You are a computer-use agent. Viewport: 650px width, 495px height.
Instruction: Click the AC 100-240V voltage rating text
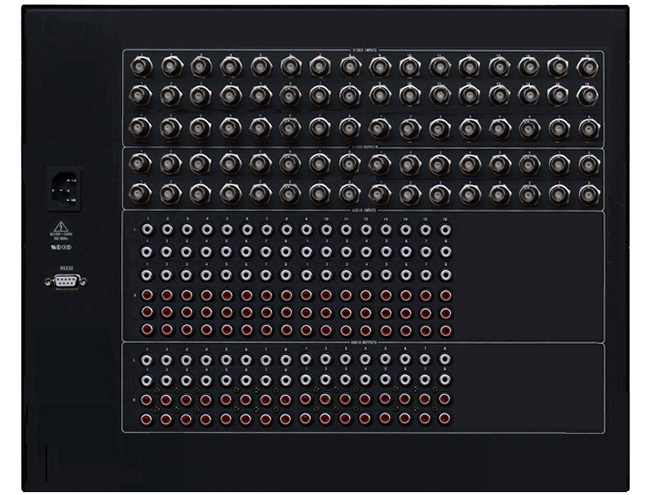click(x=61, y=234)
